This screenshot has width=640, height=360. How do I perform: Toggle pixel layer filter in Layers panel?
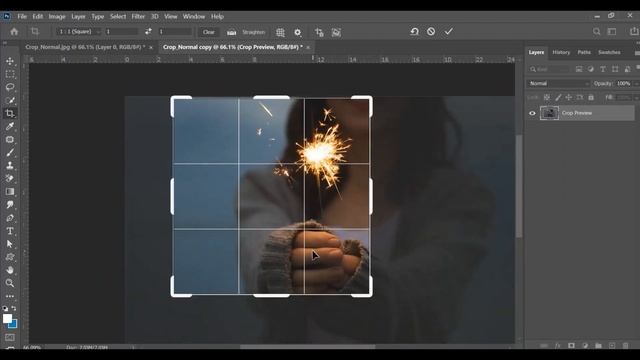[x=579, y=69]
